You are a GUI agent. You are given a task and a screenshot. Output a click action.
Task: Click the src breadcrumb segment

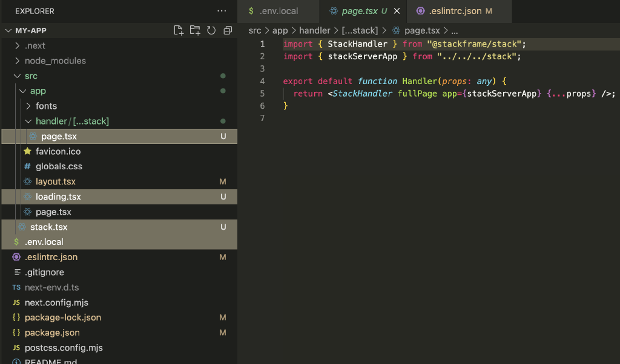[x=255, y=30]
